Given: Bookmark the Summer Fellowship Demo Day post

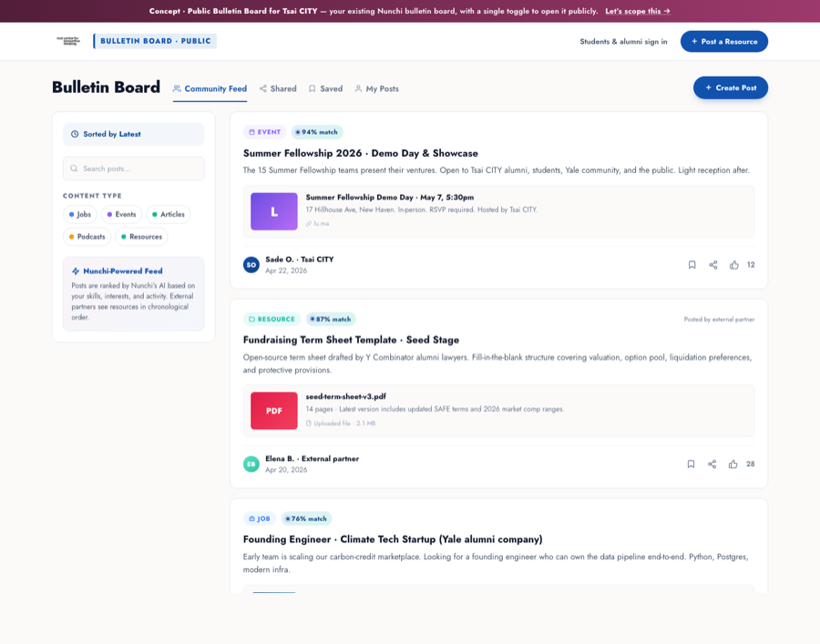Looking at the screenshot, I should click(x=692, y=265).
